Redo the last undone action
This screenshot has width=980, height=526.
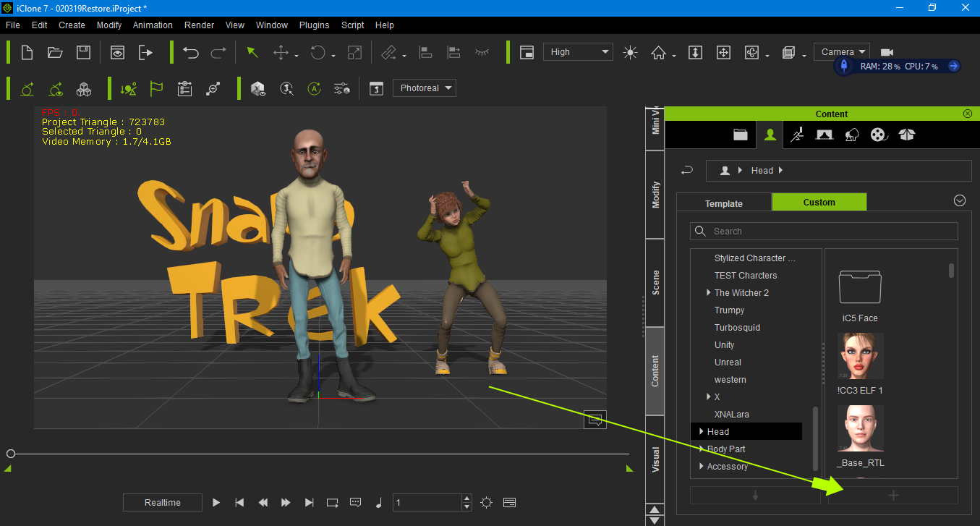pyautogui.click(x=218, y=52)
